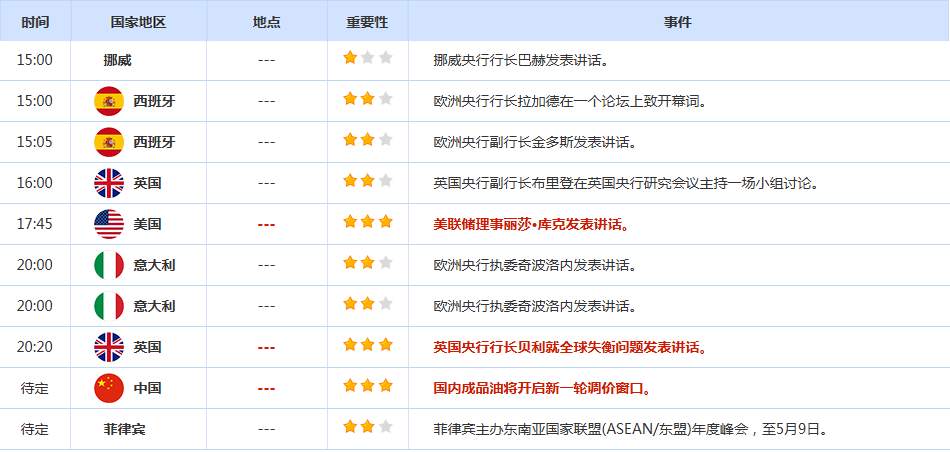The height and width of the screenshot is (452, 950).
Task: Click the 国家地区 column header
Action: click(x=138, y=22)
